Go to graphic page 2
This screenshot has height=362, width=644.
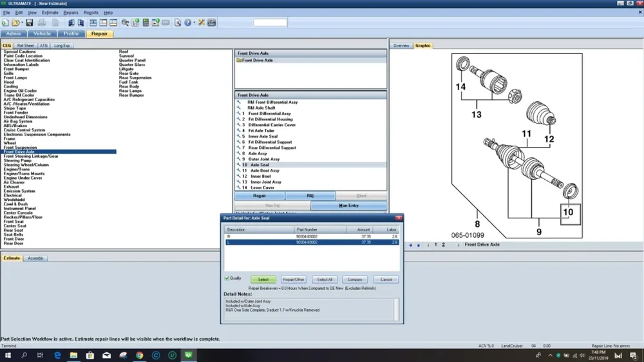pos(443,245)
